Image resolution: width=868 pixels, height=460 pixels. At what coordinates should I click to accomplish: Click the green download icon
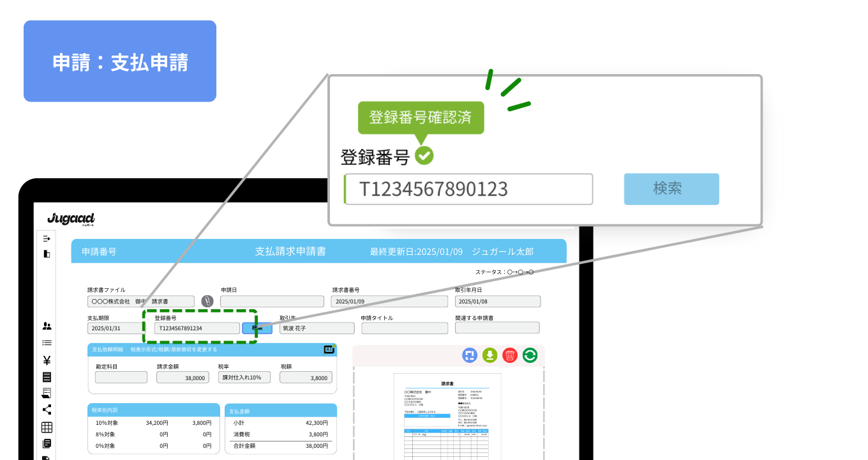coord(490,355)
